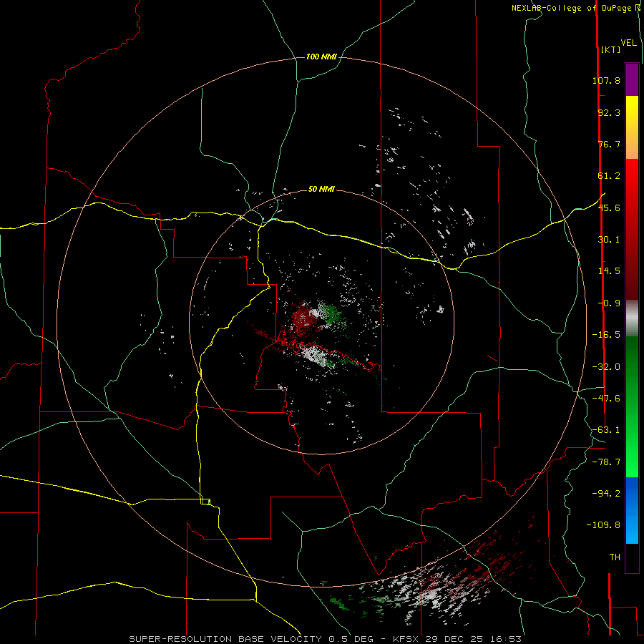The width and height of the screenshot is (644, 644).
Task: Click the blue segment of the color bar
Action: (632, 510)
